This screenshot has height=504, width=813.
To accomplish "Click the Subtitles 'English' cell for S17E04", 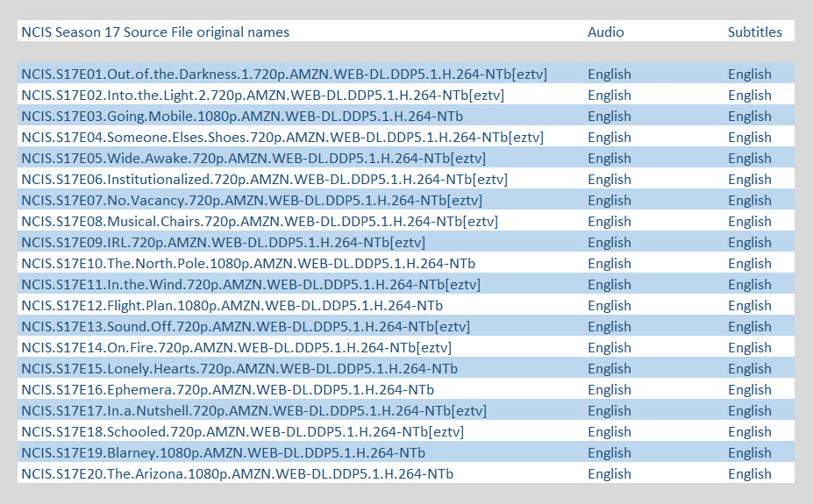I will tap(750, 138).
